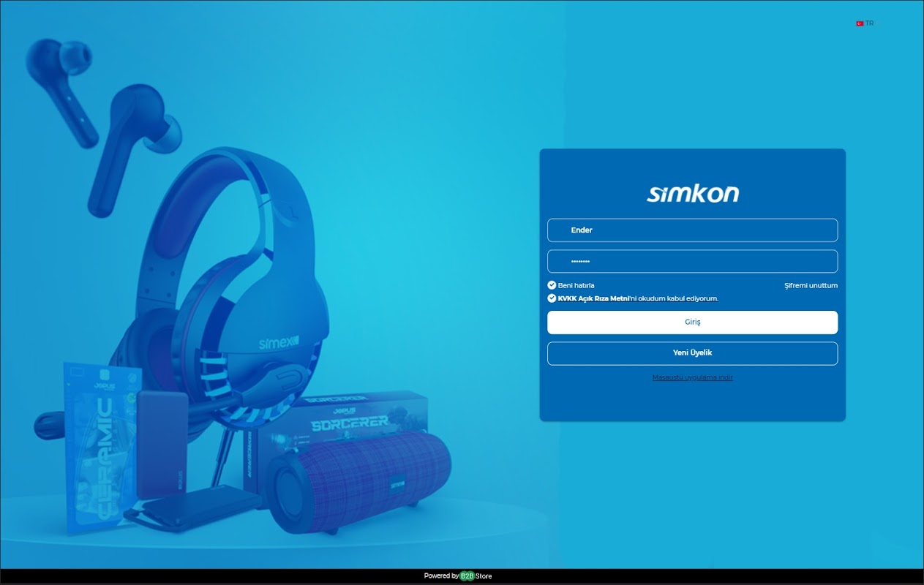924x585 pixels.
Task: Click the Şifremi unuttum link
Action: tap(811, 285)
